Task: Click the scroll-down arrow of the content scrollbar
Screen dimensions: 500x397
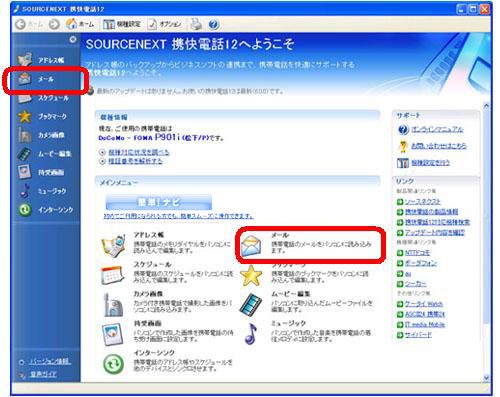Action: [x=486, y=378]
